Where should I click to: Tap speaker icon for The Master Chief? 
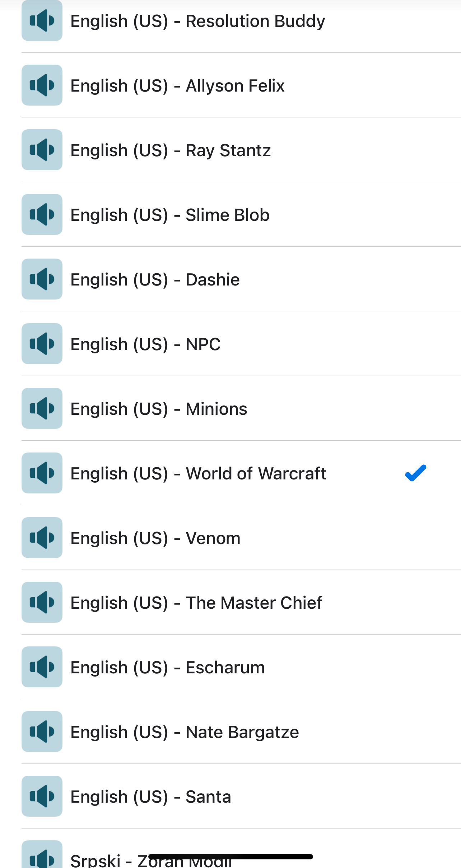(42, 602)
